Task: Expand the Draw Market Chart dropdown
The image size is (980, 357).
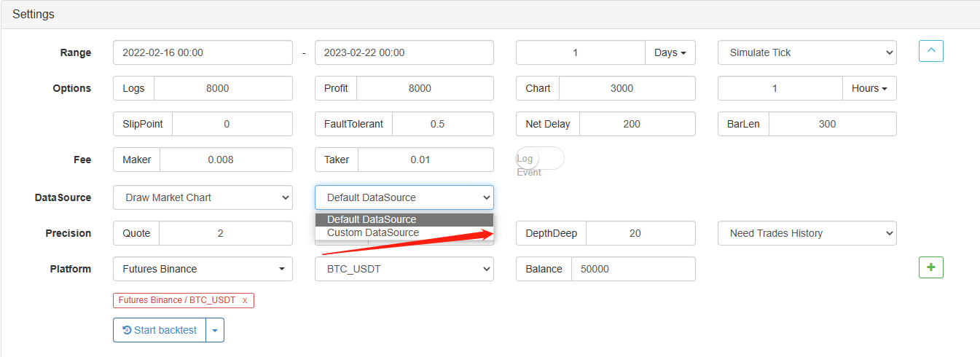Action: pos(203,197)
